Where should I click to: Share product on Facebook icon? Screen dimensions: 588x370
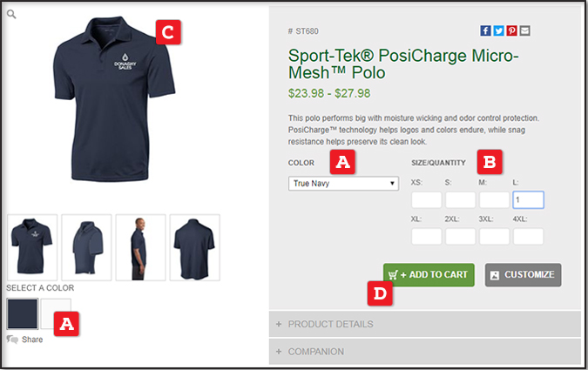485,30
